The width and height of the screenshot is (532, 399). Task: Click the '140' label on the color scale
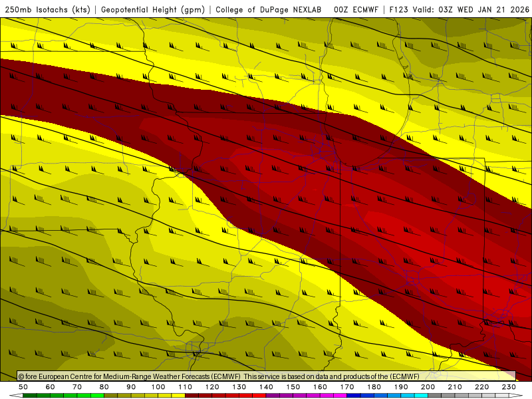(266, 387)
